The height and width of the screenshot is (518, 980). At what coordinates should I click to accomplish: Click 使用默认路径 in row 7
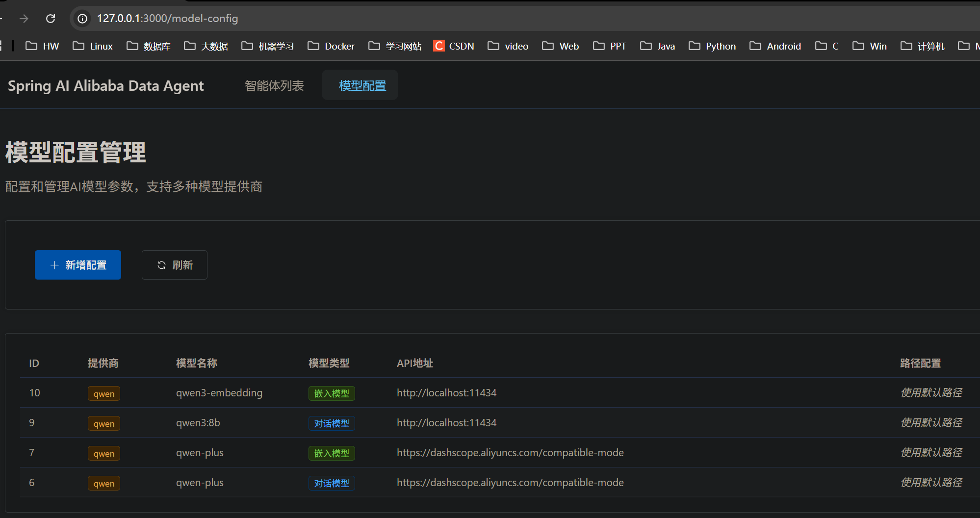pyautogui.click(x=931, y=453)
